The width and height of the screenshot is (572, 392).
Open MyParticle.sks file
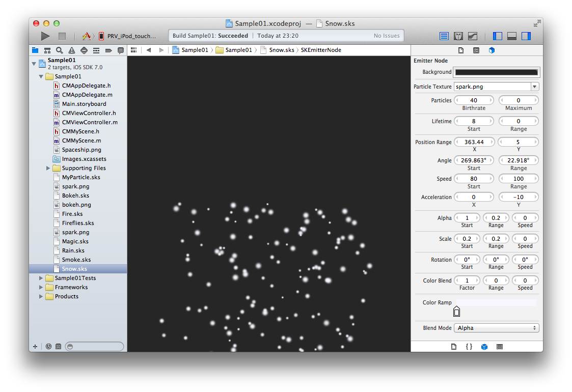tap(77, 177)
